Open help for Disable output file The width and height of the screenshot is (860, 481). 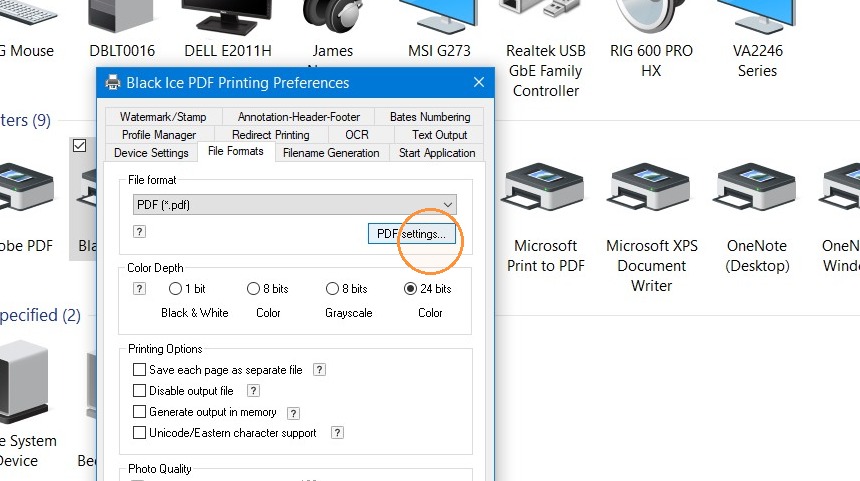(253, 391)
